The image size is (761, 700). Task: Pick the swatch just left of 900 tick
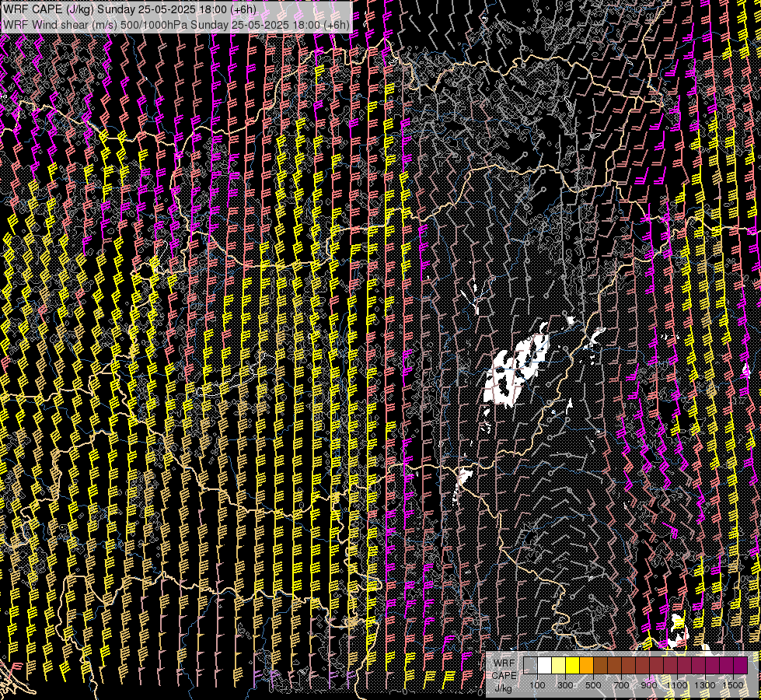pyautogui.click(x=643, y=666)
